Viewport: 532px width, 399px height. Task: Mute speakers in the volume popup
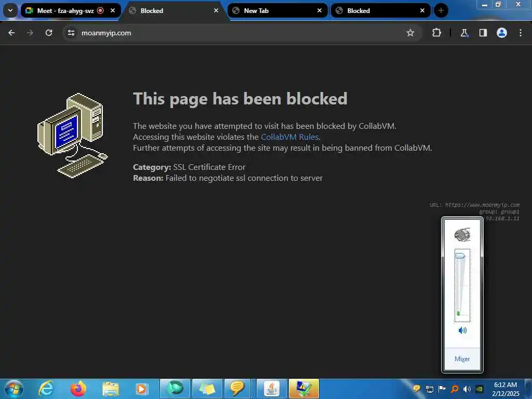pyautogui.click(x=462, y=330)
